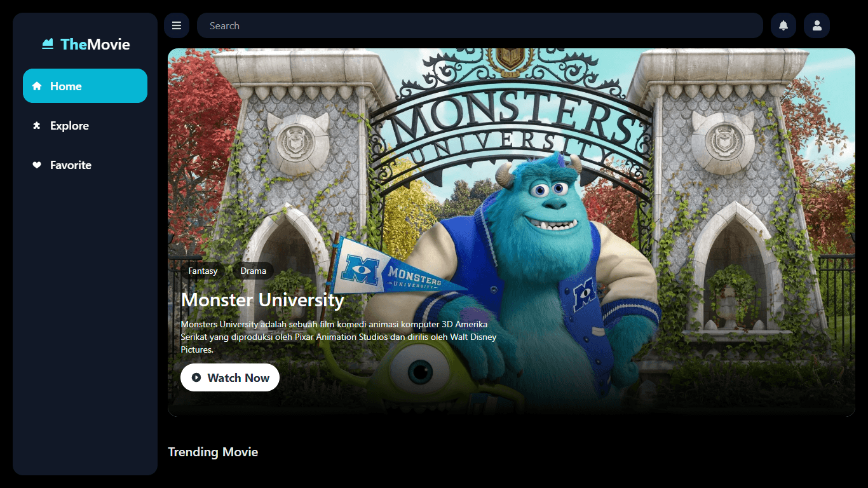Image resolution: width=868 pixels, height=488 pixels.
Task: Select the Home menu item
Action: click(85, 86)
